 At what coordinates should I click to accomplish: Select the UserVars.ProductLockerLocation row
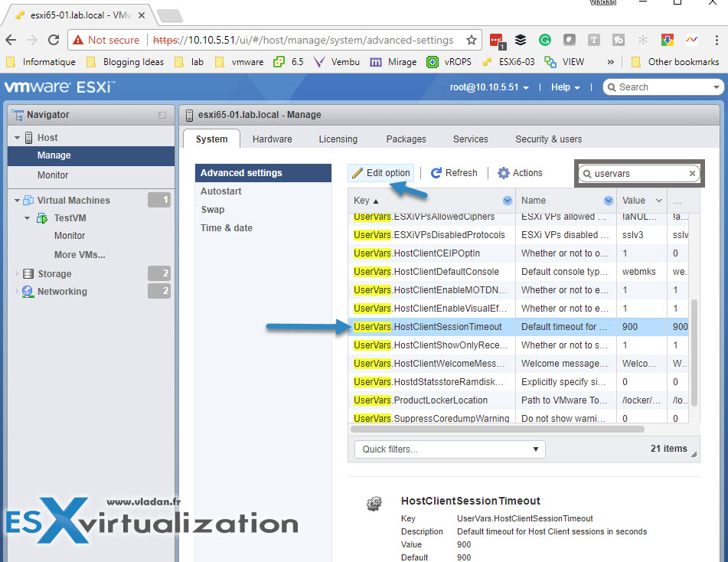[518, 400]
